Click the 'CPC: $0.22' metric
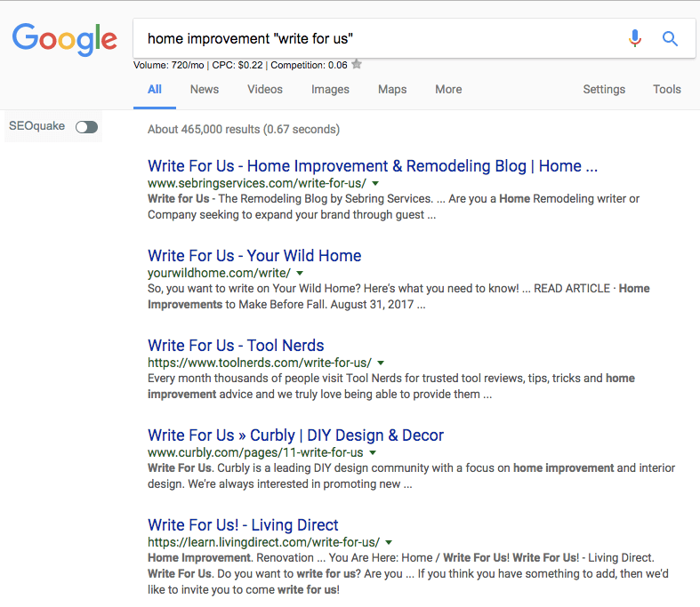 [237, 65]
